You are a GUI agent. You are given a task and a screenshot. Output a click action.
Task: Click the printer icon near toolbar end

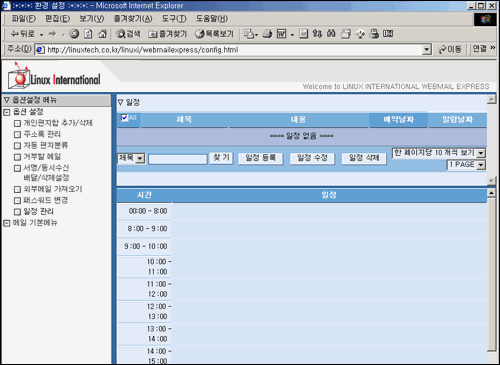(x=374, y=34)
